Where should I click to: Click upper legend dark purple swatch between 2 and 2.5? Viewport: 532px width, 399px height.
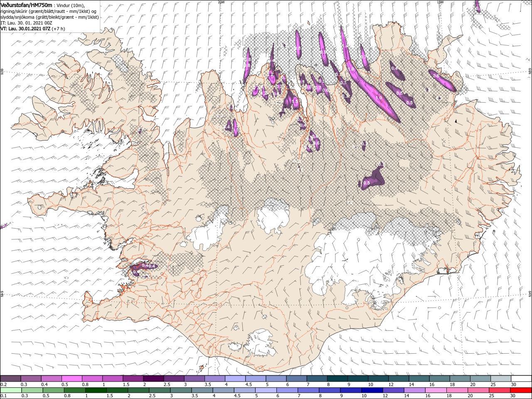point(153,379)
